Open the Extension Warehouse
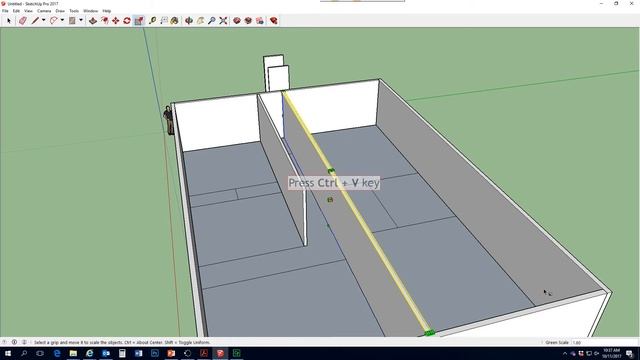Image resolution: width=640 pixels, height=360 pixels. [x=248, y=20]
